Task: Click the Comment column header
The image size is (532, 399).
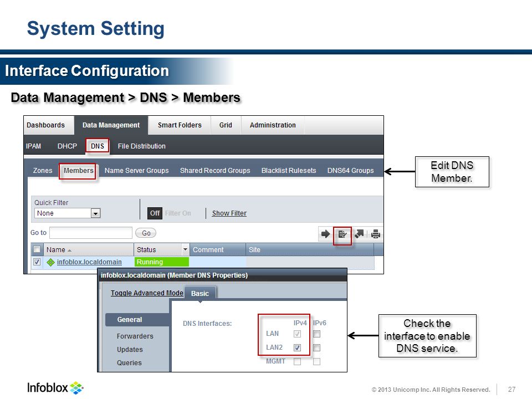Action: click(217, 250)
